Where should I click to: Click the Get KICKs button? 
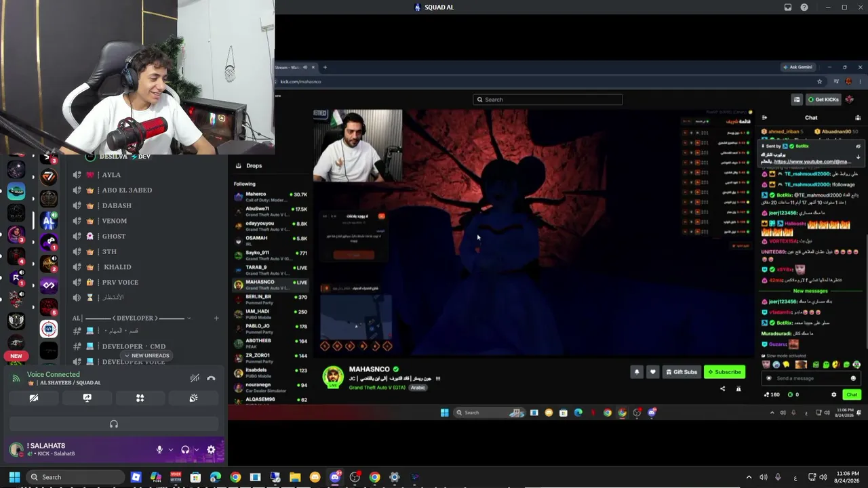pyautogui.click(x=823, y=100)
